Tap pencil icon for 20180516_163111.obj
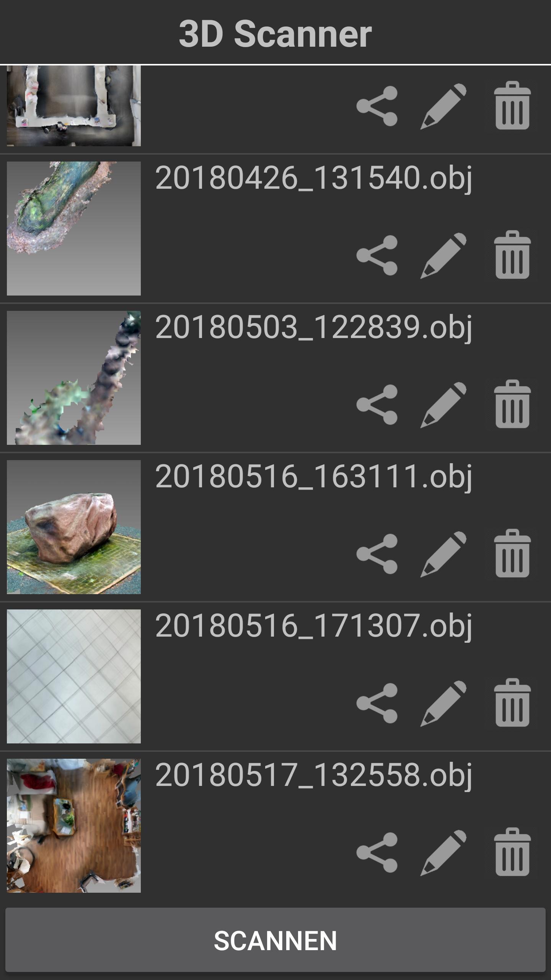This screenshot has width=551, height=980. pyautogui.click(x=443, y=554)
